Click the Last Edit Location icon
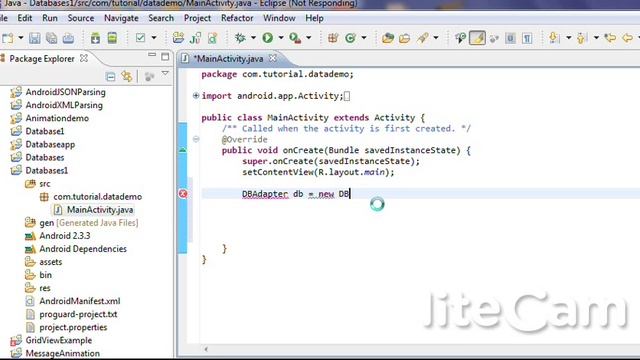 click(611, 38)
